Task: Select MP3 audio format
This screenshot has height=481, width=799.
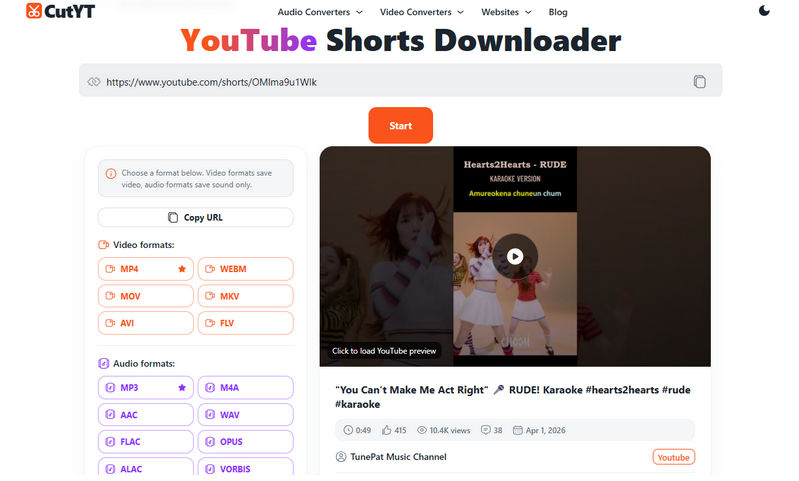Action: (146, 388)
